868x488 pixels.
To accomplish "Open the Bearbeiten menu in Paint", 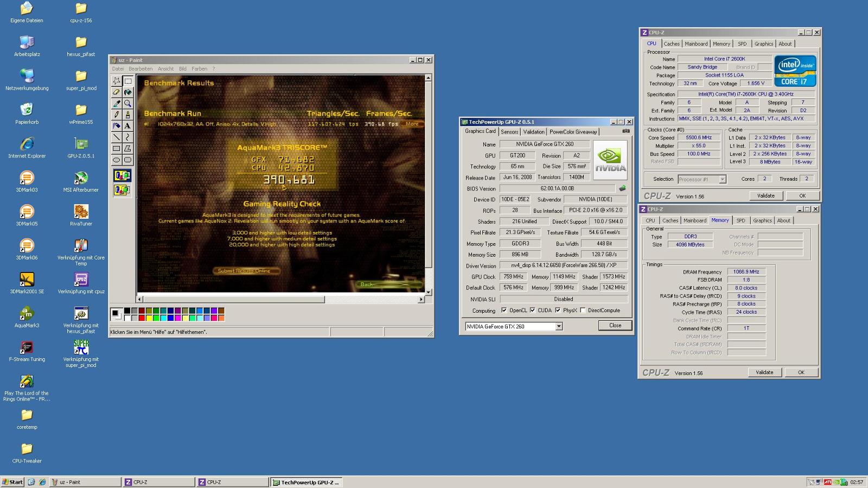I will coord(141,69).
